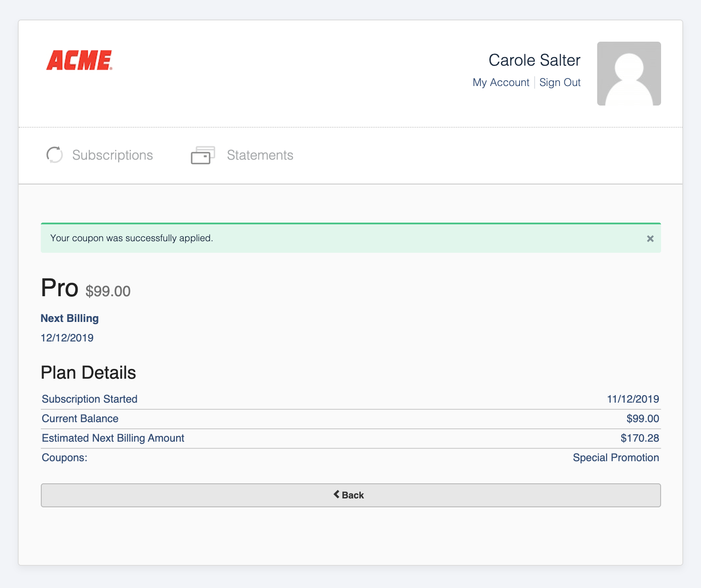Viewport: 701px width, 588px height.
Task: Click the chevron arrow on Back button
Action: tap(337, 494)
